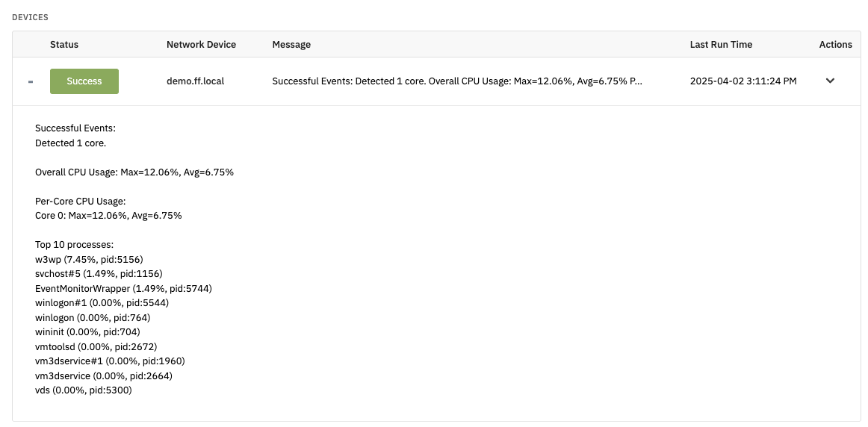
Task: Sort by Network Device column header
Action: coord(202,44)
